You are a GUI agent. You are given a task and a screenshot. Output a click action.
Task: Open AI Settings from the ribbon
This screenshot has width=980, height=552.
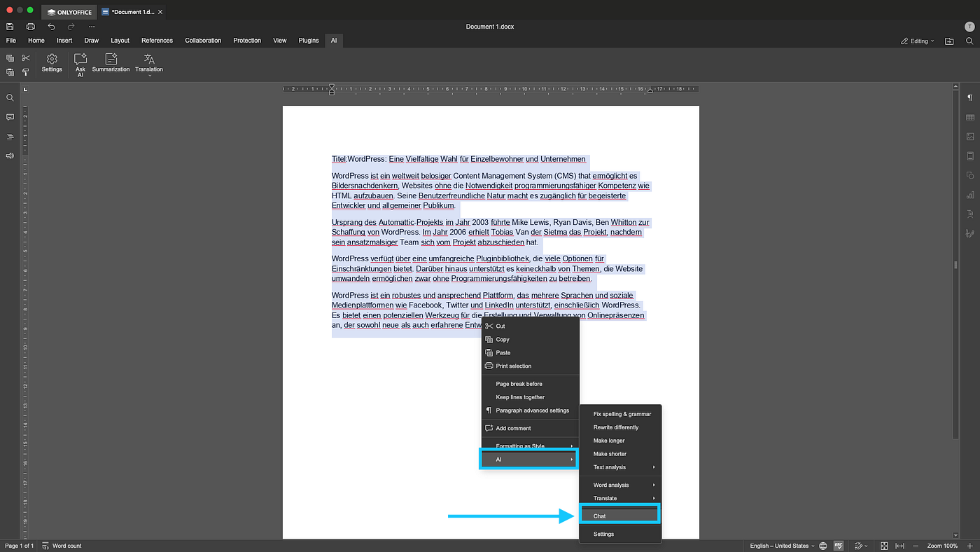pyautogui.click(x=52, y=63)
